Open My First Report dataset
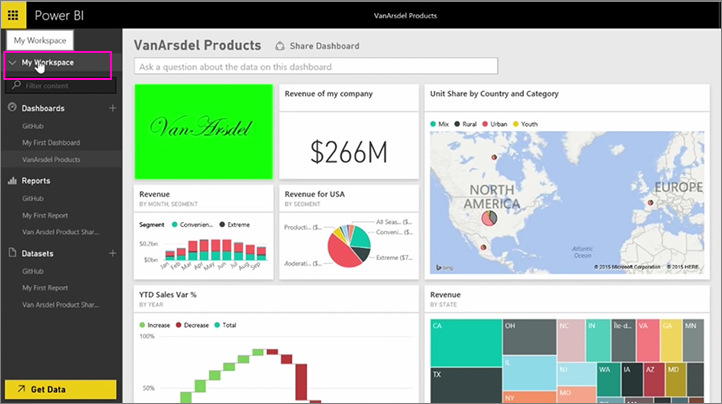The height and width of the screenshot is (404, 722). point(45,288)
